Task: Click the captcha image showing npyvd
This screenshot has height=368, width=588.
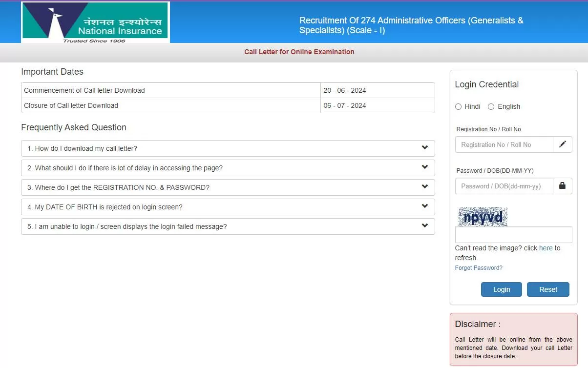Action: point(483,217)
